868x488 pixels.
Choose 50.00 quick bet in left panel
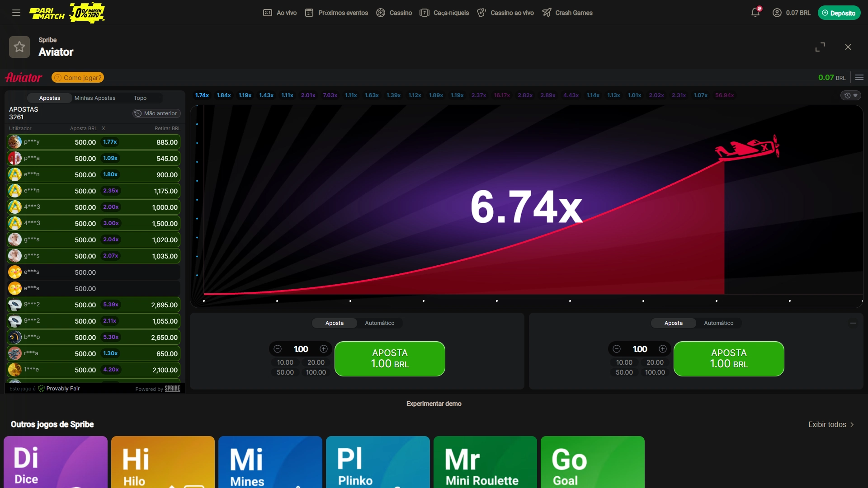(285, 372)
